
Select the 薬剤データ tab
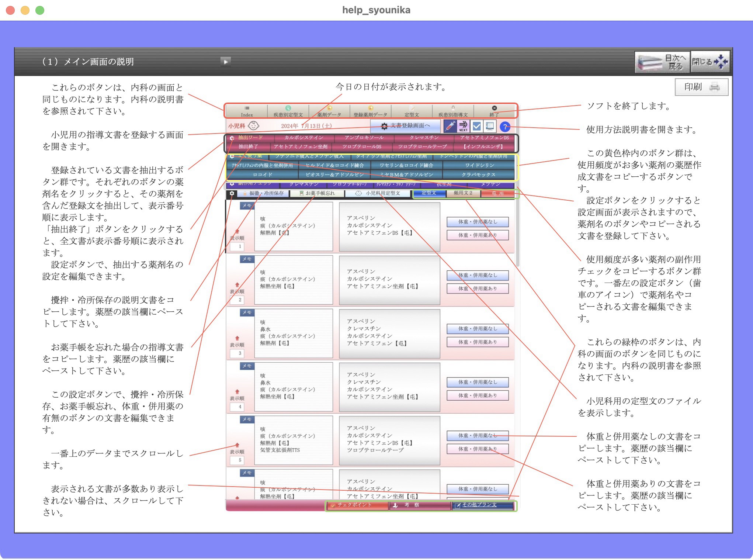click(329, 111)
